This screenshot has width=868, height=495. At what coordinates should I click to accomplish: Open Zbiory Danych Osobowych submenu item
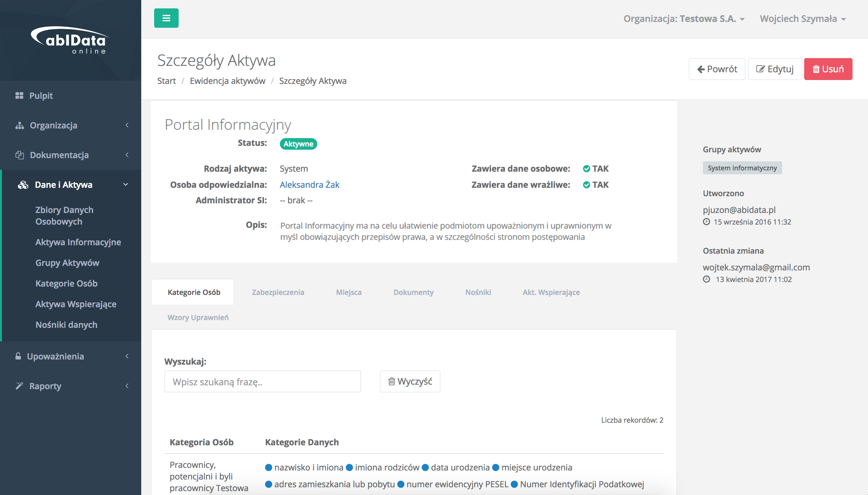click(x=64, y=216)
